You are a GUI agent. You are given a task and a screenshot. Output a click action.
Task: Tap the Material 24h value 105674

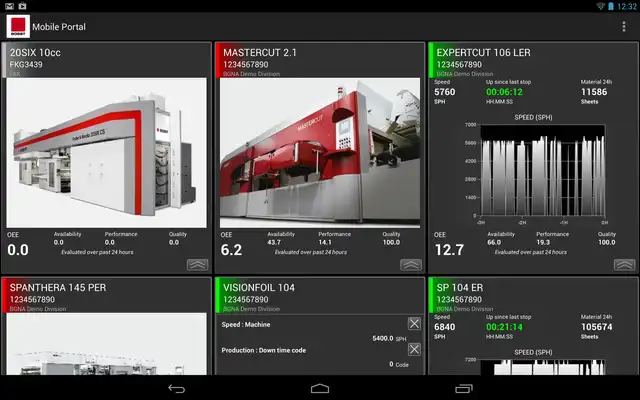click(596, 327)
